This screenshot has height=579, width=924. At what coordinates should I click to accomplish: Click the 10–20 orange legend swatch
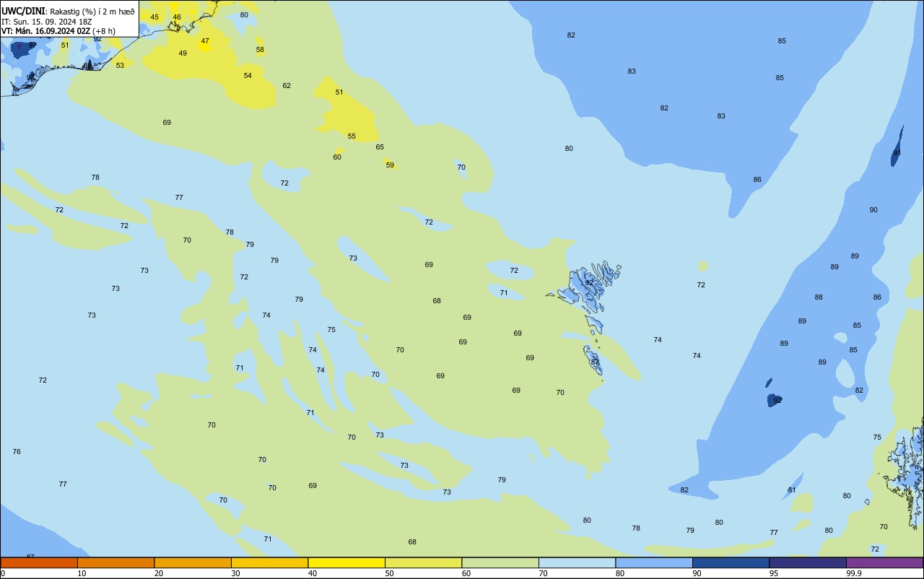[116, 562]
